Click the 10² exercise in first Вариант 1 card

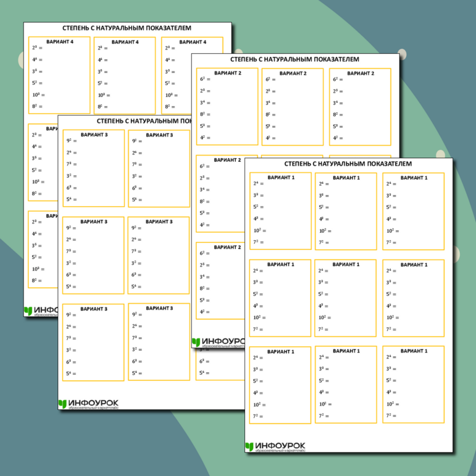259,231
